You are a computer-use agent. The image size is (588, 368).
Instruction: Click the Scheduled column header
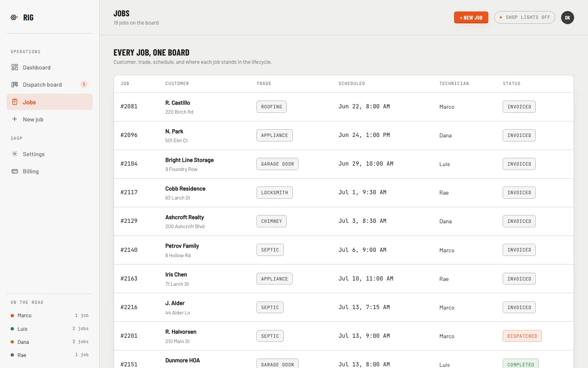click(352, 84)
